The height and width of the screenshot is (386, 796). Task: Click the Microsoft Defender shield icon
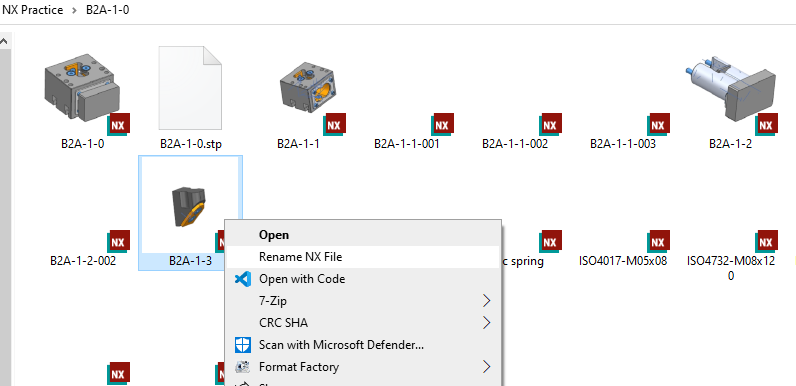tap(243, 345)
